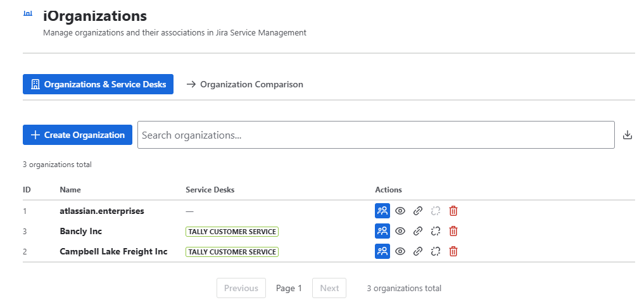The image size is (644, 300).
Task: Click the Create Organization button
Action: (x=78, y=135)
